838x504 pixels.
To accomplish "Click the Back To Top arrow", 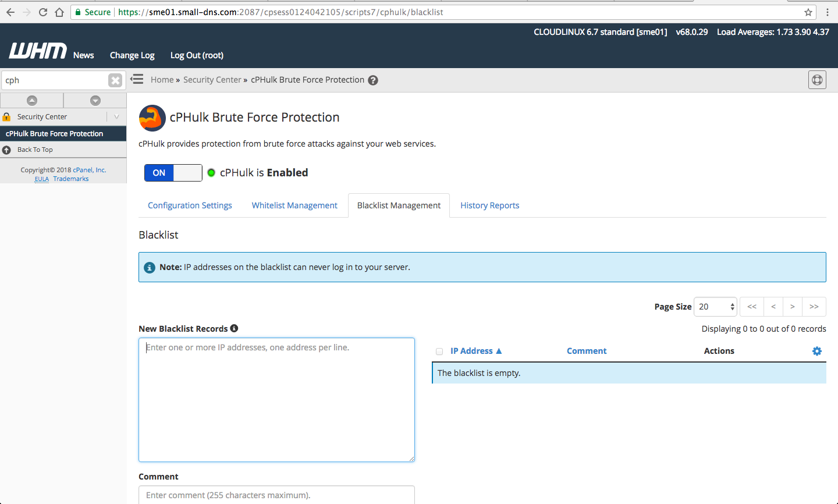I will 7,150.
